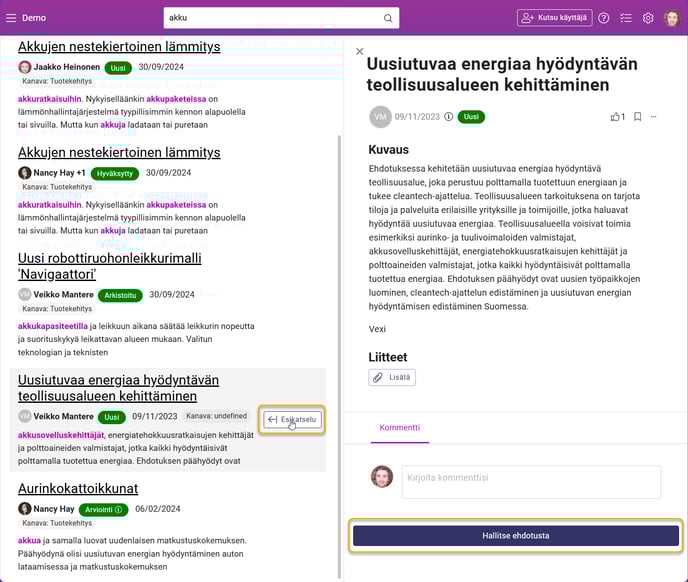Viewport: 688px width, 582px height.
Task: Click the Hallitse ehdotusta button
Action: coord(516,535)
